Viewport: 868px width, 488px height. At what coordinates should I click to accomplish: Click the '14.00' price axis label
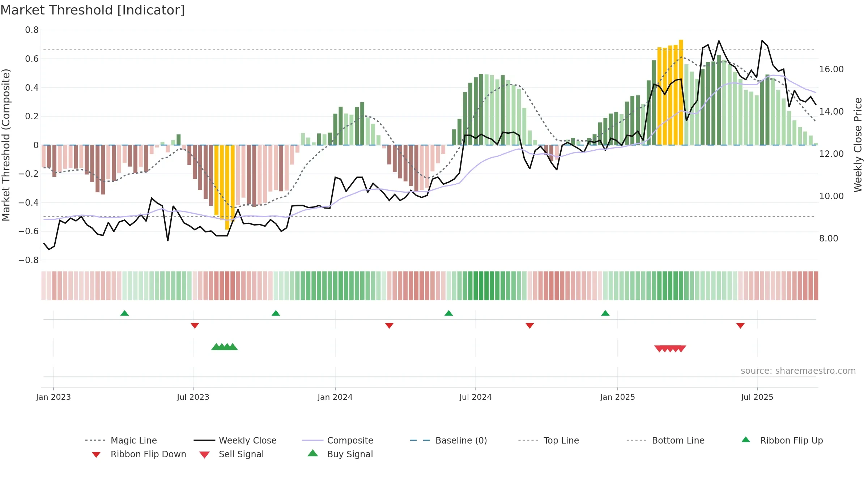point(831,111)
